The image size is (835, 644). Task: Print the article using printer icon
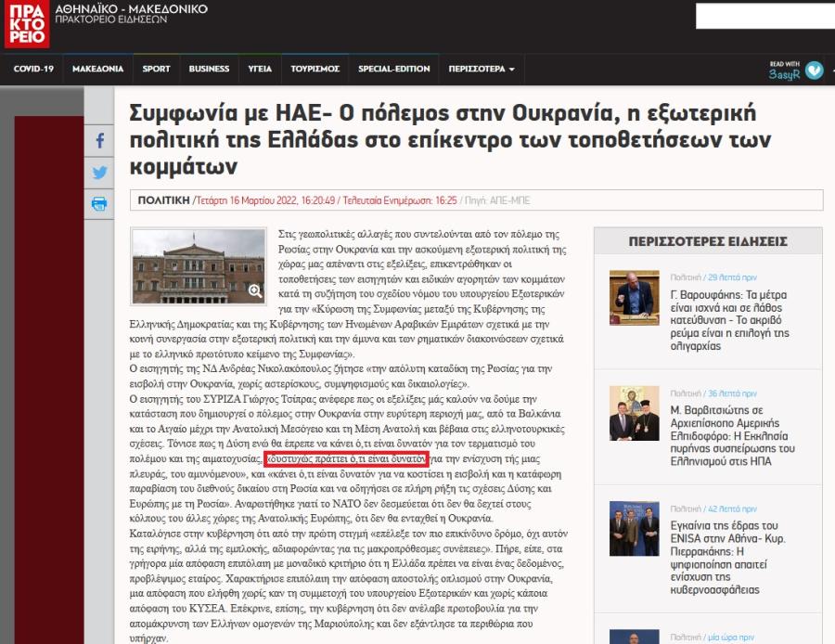pyautogui.click(x=99, y=203)
